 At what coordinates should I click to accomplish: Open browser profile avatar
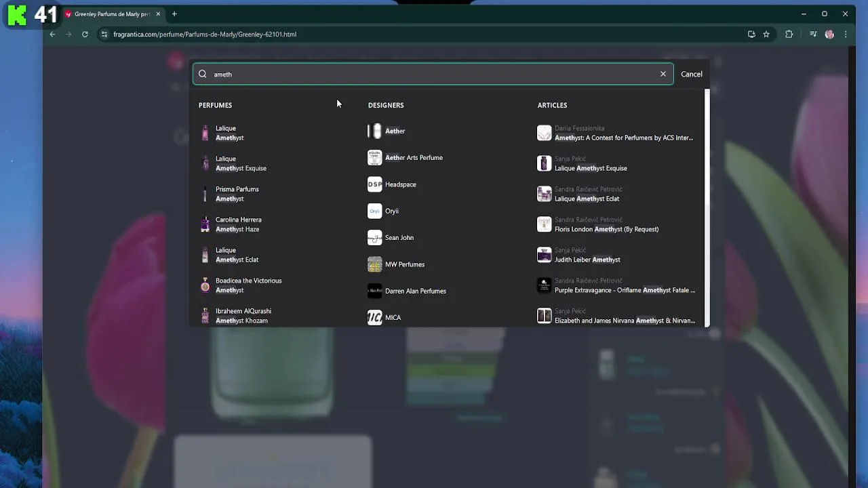pos(829,34)
